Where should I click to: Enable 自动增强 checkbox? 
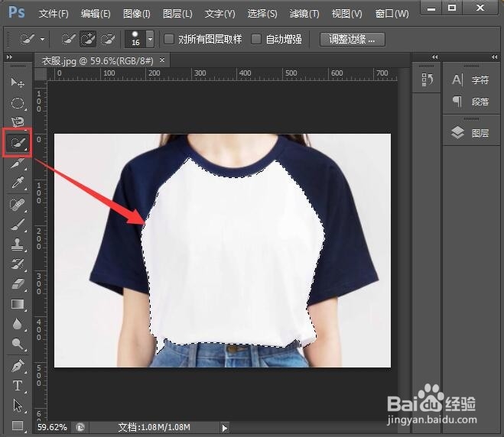pyautogui.click(x=256, y=39)
